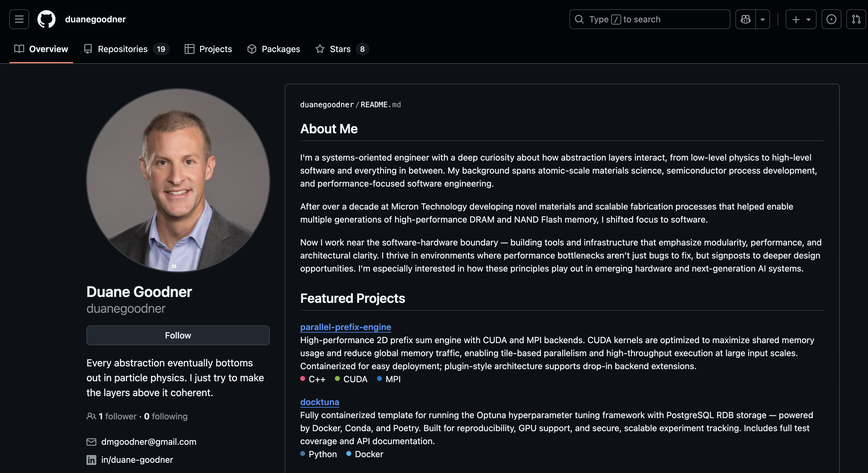Open the issues icon in the header
The image size is (868, 473).
(832, 19)
